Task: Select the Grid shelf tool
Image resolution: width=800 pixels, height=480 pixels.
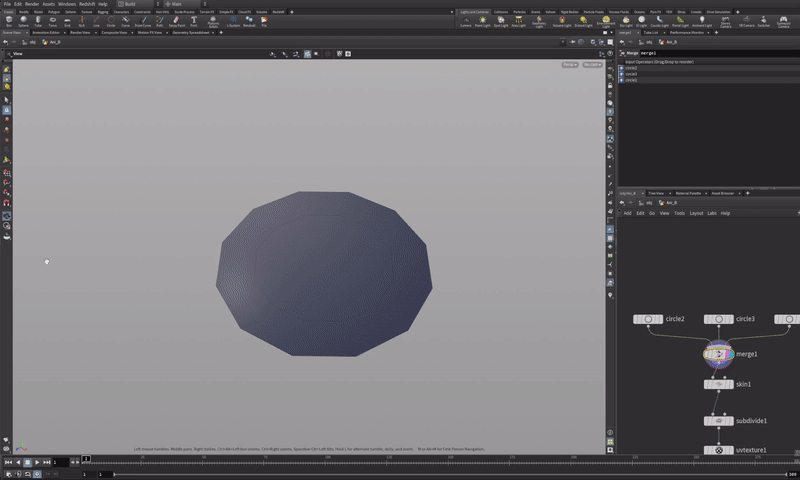Action: pyautogui.click(x=67, y=21)
